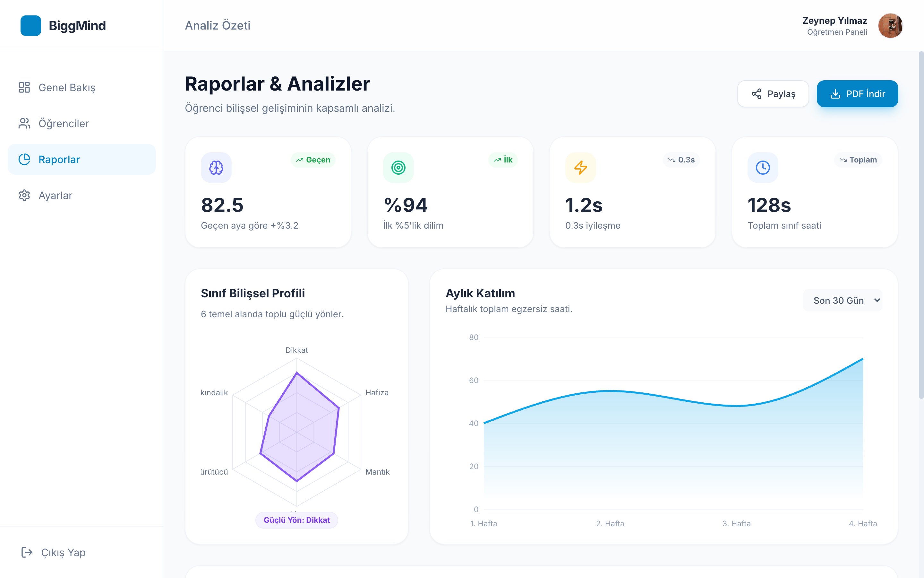Click the 82.5 score value
This screenshot has height=578, width=924.
(x=222, y=205)
